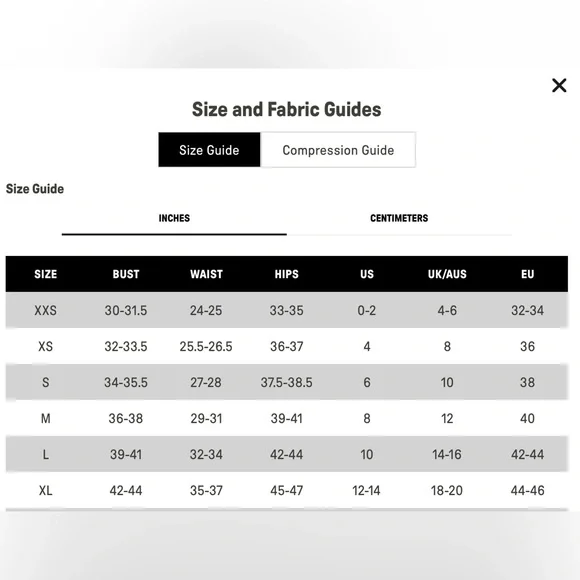
Task: Click the 37.5-38.5 hips value
Action: coord(286,382)
